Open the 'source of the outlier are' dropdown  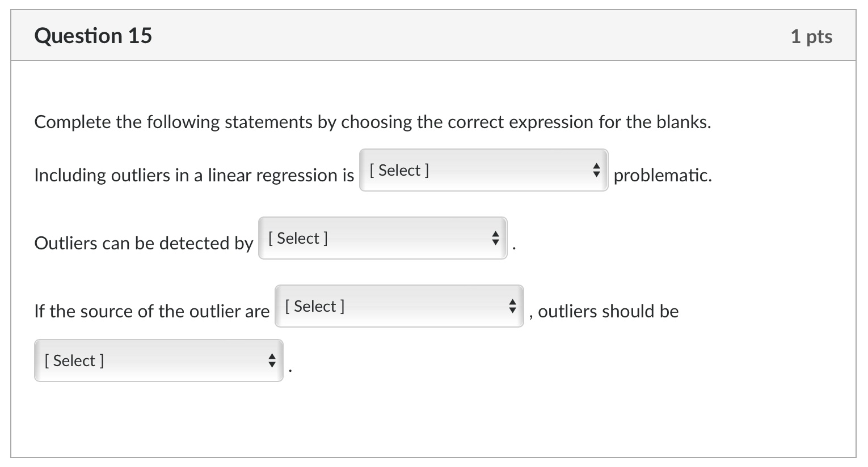point(399,306)
